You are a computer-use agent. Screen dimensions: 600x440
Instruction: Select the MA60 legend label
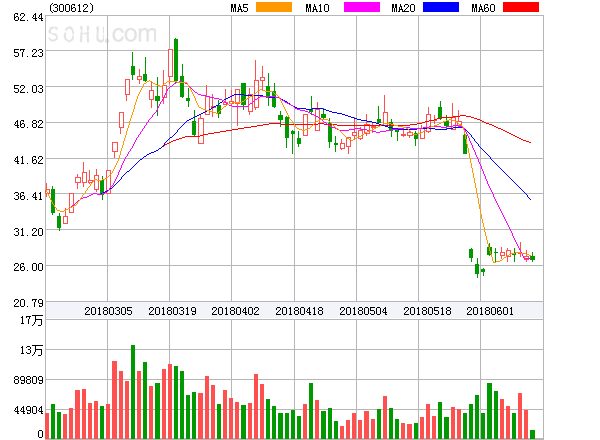(x=483, y=8)
